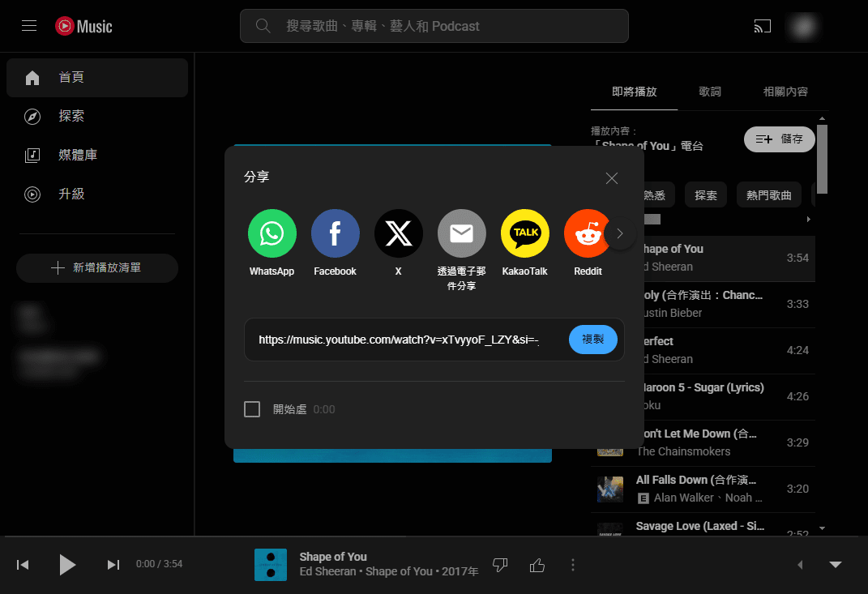Collapse player page with down triangle
The image size is (868, 594).
coord(836,565)
